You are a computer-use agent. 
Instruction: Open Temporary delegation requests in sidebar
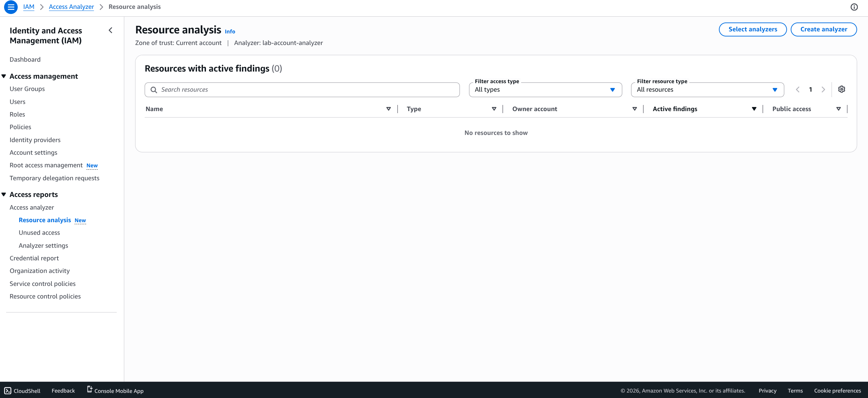[54, 178]
